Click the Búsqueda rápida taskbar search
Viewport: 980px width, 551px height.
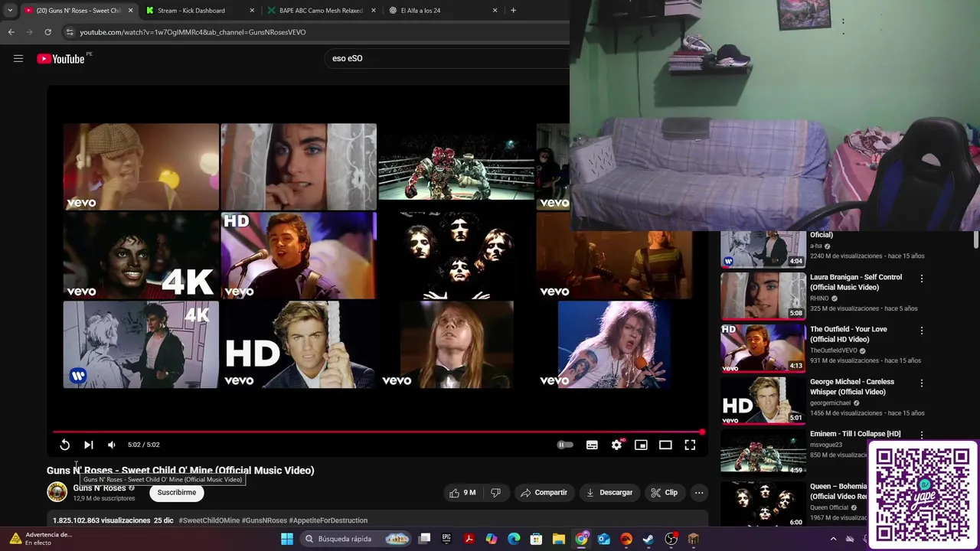click(356, 539)
